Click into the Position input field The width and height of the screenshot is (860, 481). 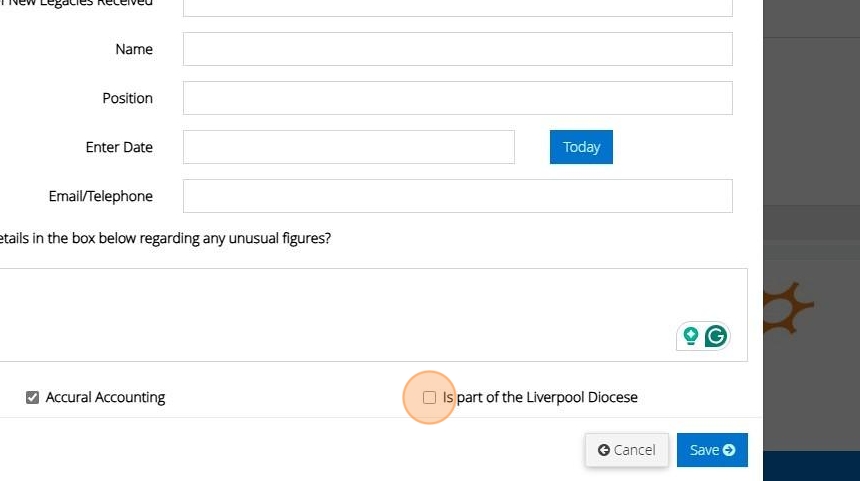pos(457,98)
